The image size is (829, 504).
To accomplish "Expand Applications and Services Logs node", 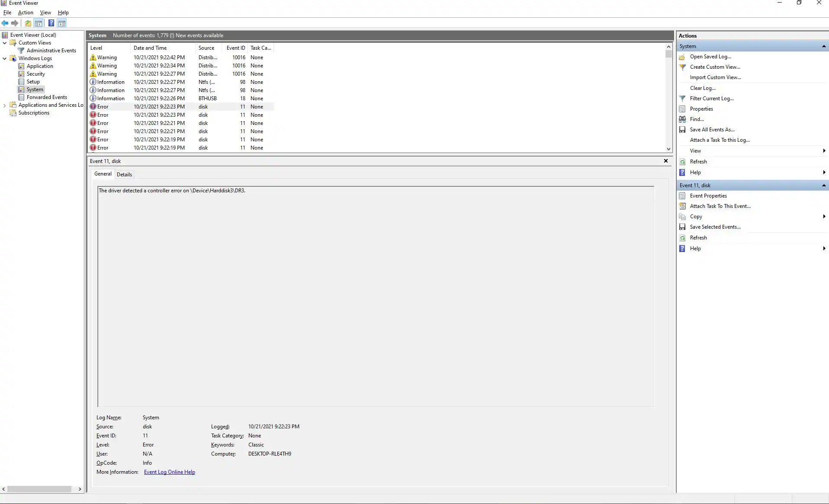I will point(5,105).
